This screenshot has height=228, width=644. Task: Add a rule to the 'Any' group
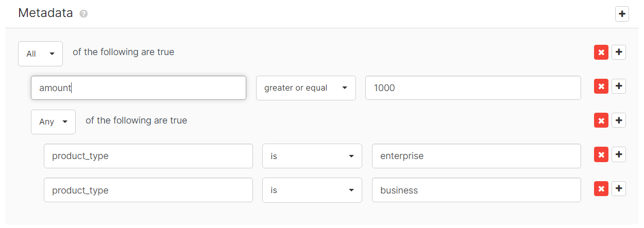coord(619,120)
